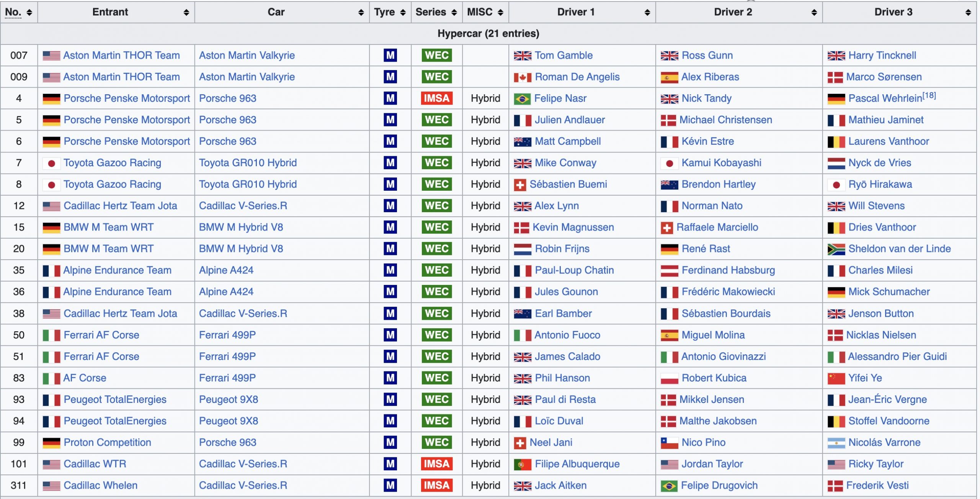Open Alpine A424 link in row 35
The height and width of the screenshot is (499, 980).
226,270
